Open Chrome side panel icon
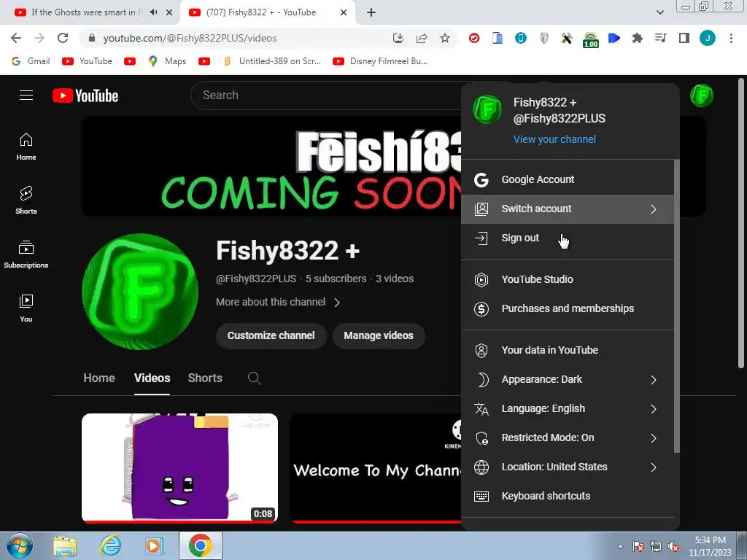Screen dimensions: 747x560 684,38
